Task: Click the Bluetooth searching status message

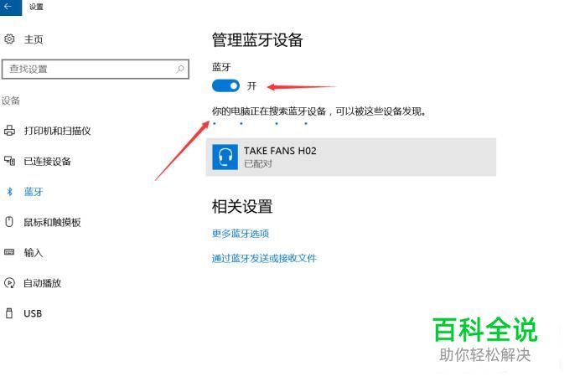Action: [318, 111]
